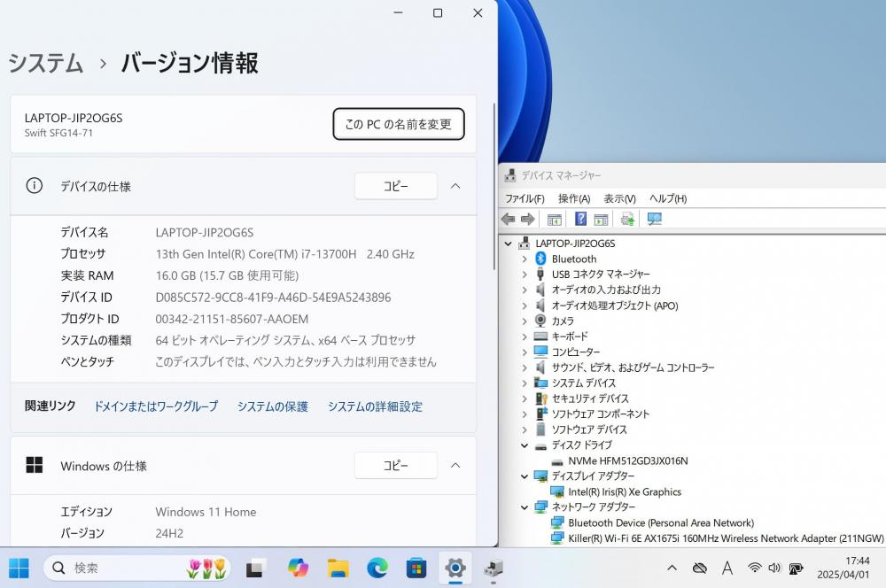The width and height of the screenshot is (886, 588).
Task: Expand the コンピューター category
Action: pyautogui.click(x=525, y=352)
